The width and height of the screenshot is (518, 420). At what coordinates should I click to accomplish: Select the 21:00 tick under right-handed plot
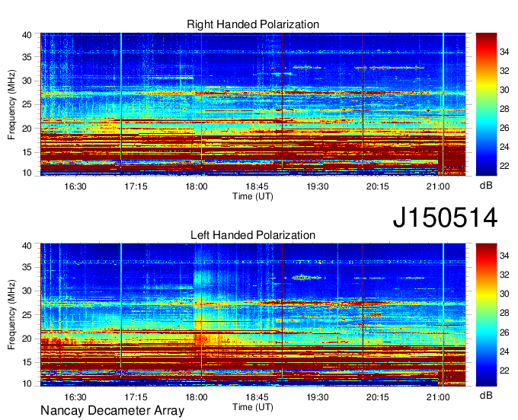click(x=438, y=186)
